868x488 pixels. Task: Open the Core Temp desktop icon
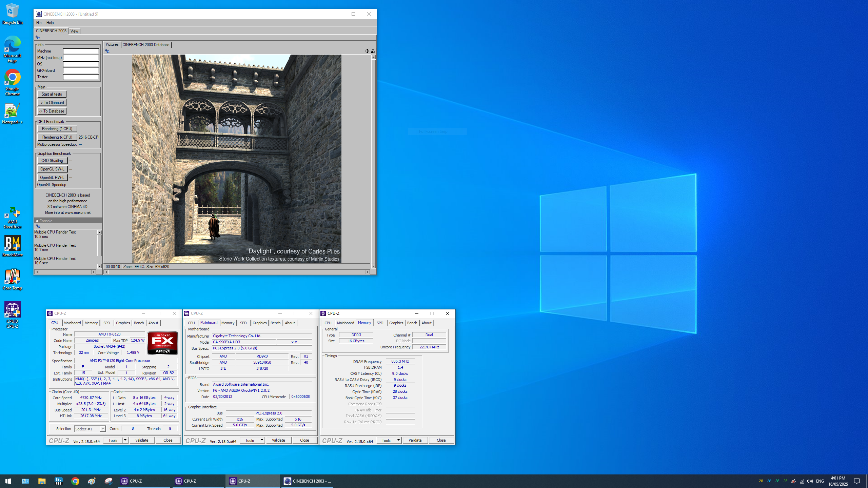tap(13, 280)
